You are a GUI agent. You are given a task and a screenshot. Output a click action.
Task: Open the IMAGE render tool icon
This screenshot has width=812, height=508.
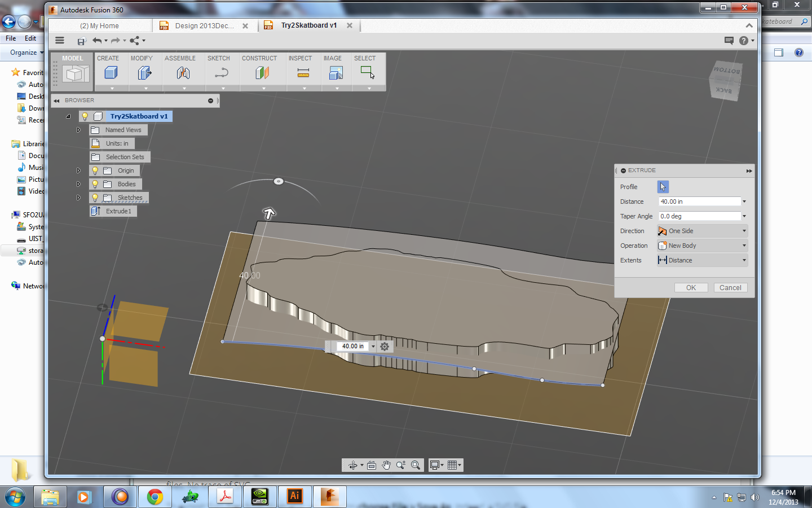tap(336, 73)
